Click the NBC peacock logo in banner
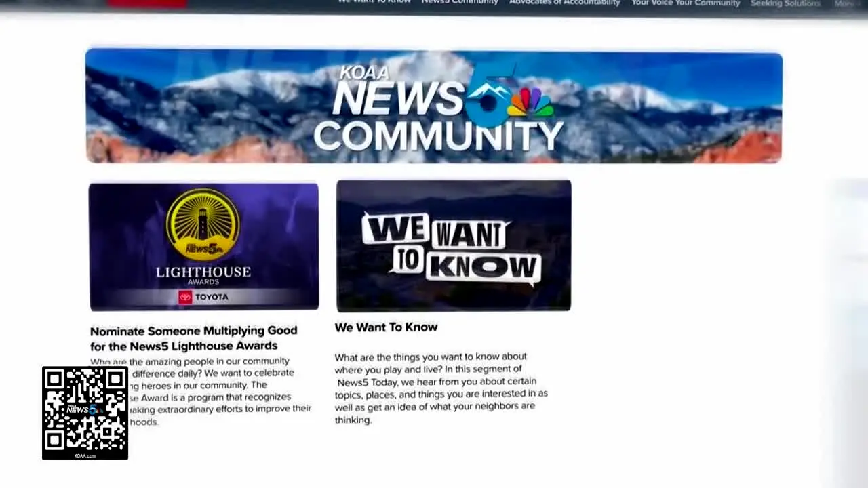Image resolution: width=868 pixels, height=488 pixels. [530, 104]
